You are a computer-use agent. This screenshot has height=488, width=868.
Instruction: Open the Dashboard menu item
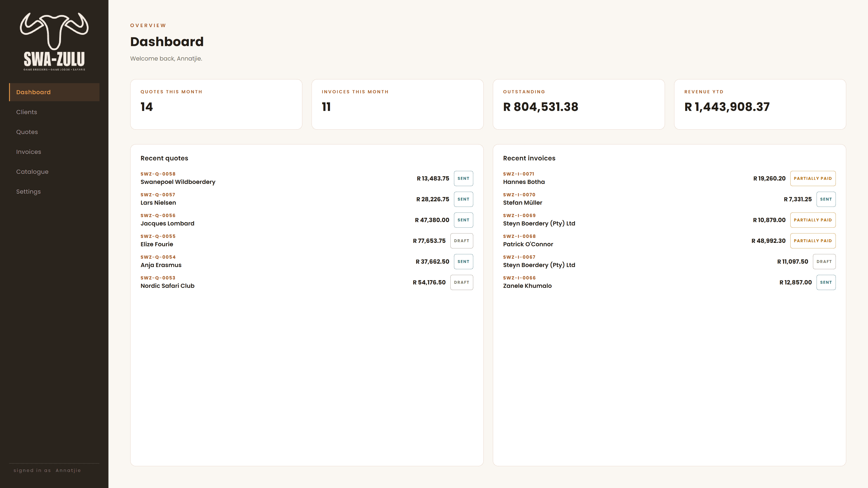click(54, 92)
